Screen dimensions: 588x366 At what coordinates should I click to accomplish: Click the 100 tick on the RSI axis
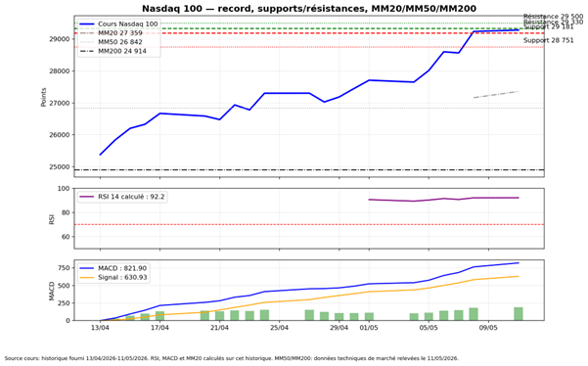point(65,189)
